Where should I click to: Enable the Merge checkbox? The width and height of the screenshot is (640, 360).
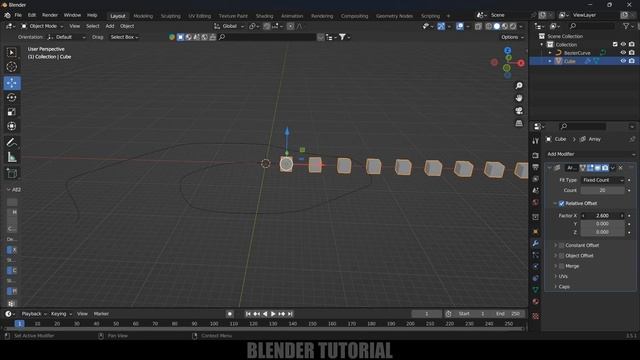(561, 266)
